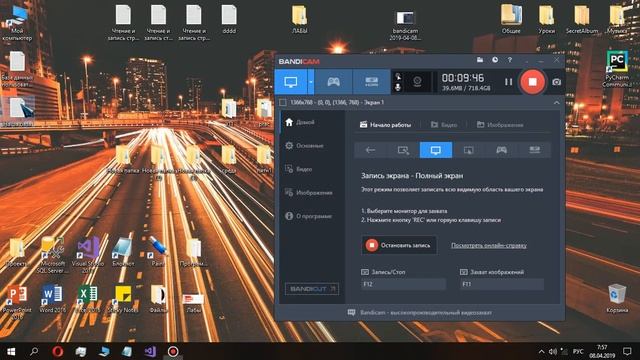640x360 pixels.
Task: Select the bandicam video file on desktop
Action: [x=405, y=25]
